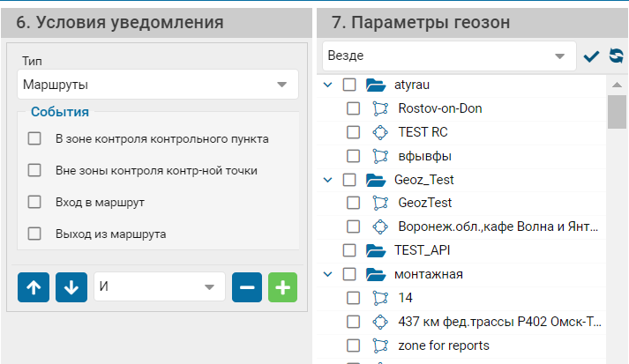Click the blue up arrow move button

pyautogui.click(x=34, y=287)
